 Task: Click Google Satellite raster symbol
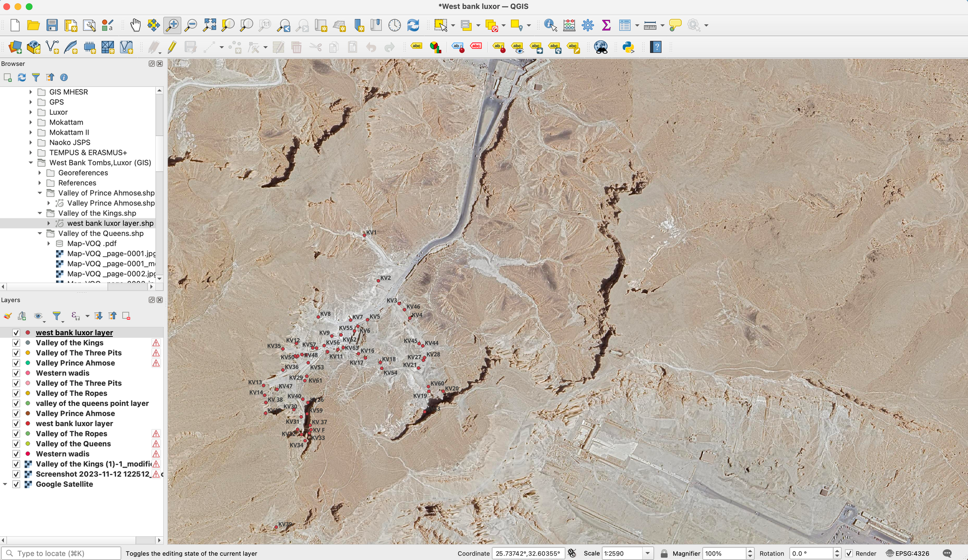(28, 484)
